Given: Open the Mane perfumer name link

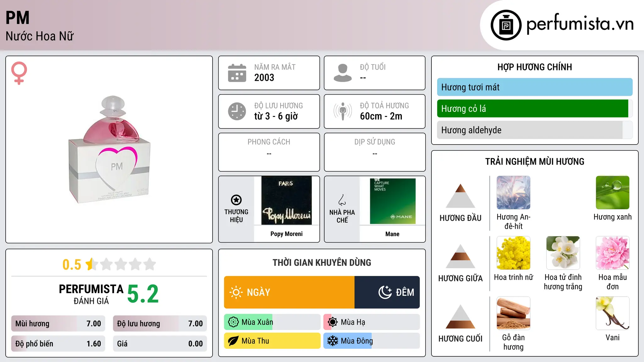Looking at the screenshot, I should (x=392, y=234).
